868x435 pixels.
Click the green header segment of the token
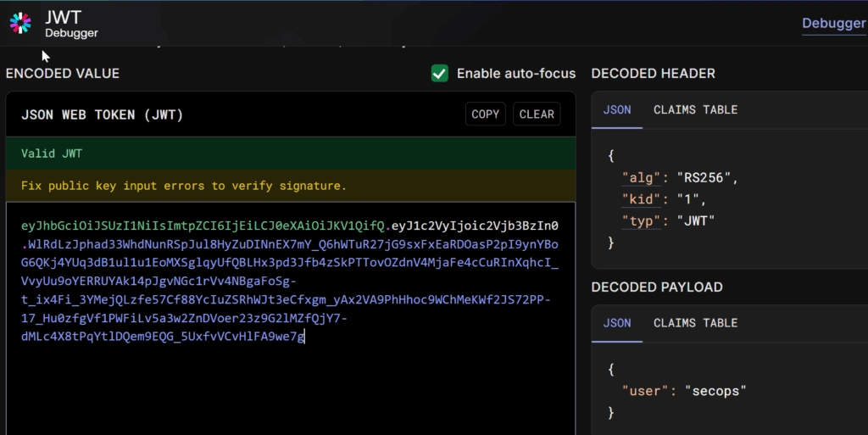click(203, 226)
